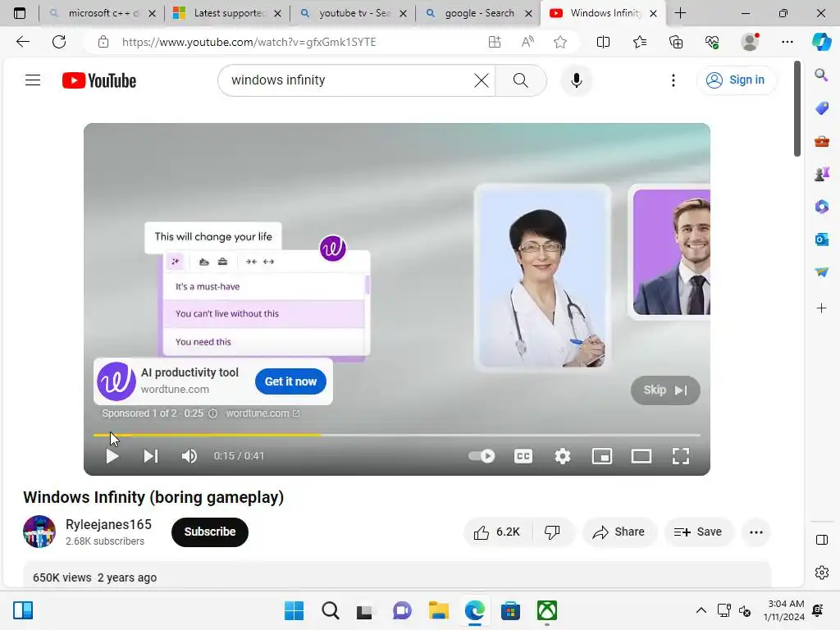Open Favorites list
Viewport: 840px width, 630px height.
click(x=640, y=42)
